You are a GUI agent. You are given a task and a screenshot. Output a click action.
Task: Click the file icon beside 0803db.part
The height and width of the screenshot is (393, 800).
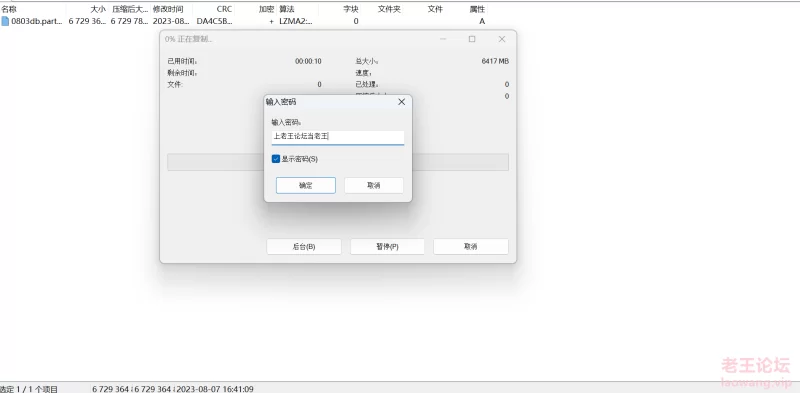[x=5, y=21]
